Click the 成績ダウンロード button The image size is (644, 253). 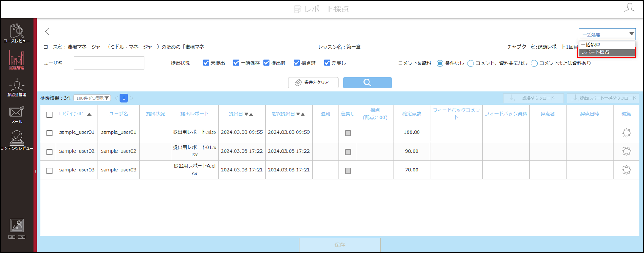(534, 98)
